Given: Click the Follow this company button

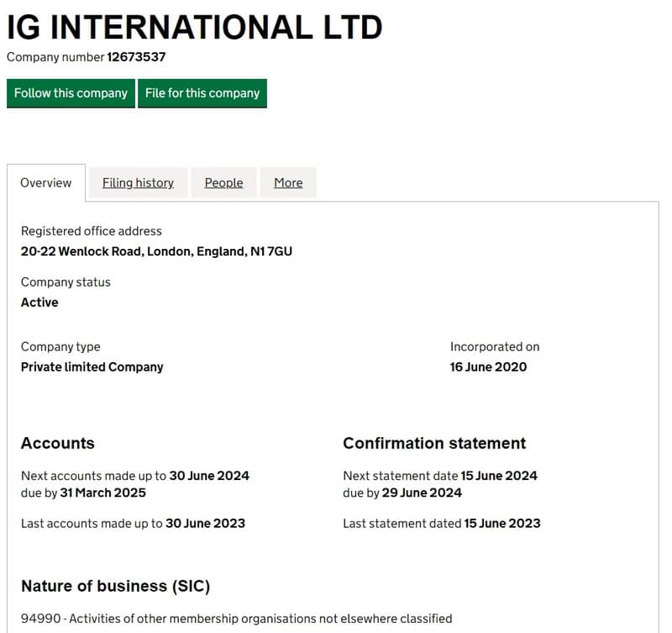Looking at the screenshot, I should (x=71, y=92).
